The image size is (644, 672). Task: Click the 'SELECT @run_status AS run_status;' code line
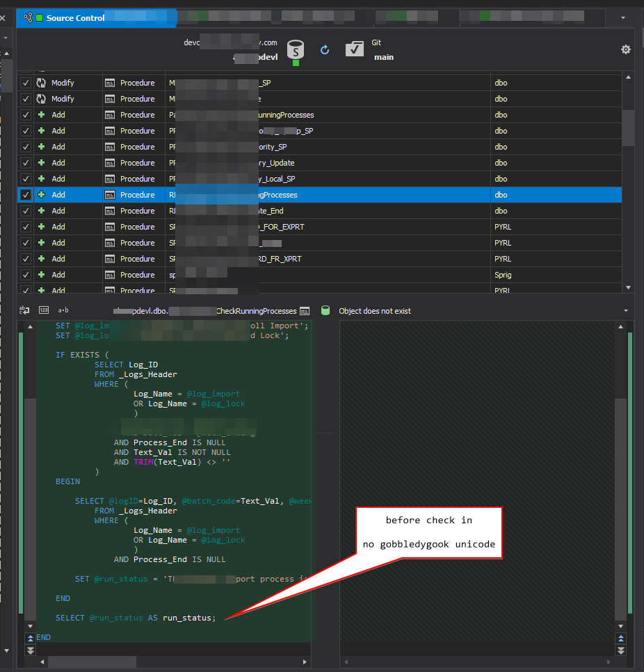click(136, 618)
